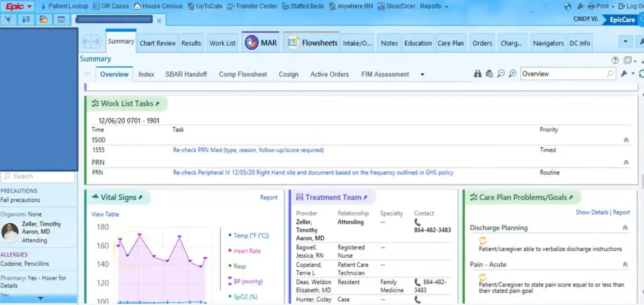Expand the more activities dropdown arrow
This screenshot has height=305, width=644.
[x=625, y=41]
